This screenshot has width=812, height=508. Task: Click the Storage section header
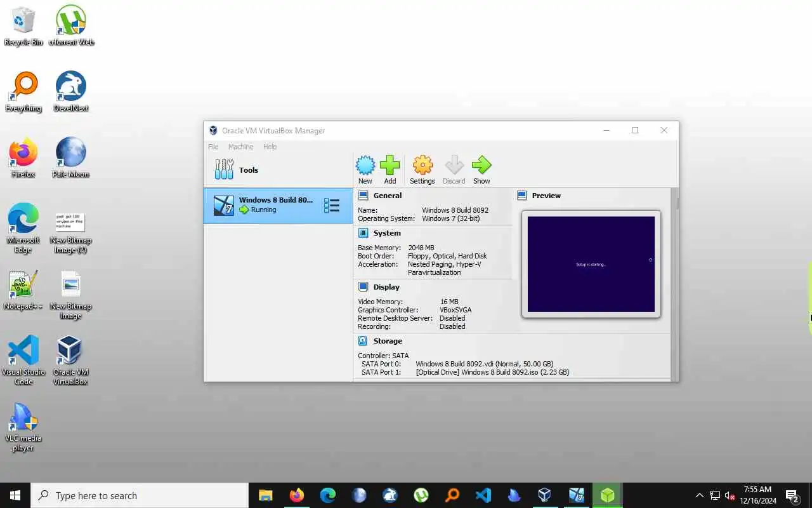click(x=387, y=341)
